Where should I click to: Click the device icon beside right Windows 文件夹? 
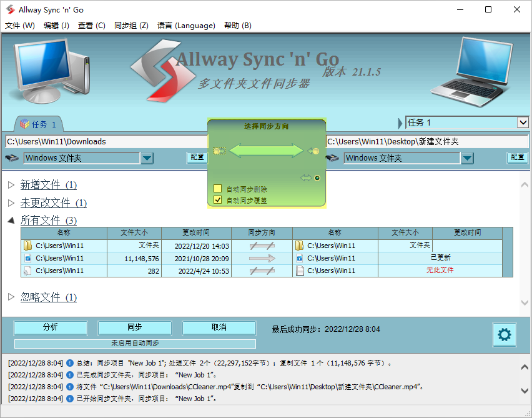[332, 158]
